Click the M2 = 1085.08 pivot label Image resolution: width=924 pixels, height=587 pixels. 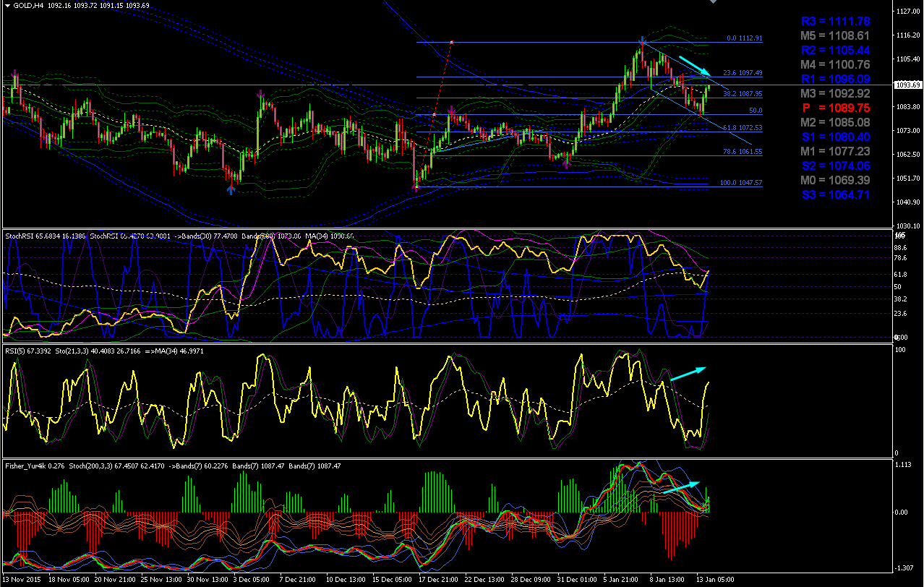click(836, 122)
